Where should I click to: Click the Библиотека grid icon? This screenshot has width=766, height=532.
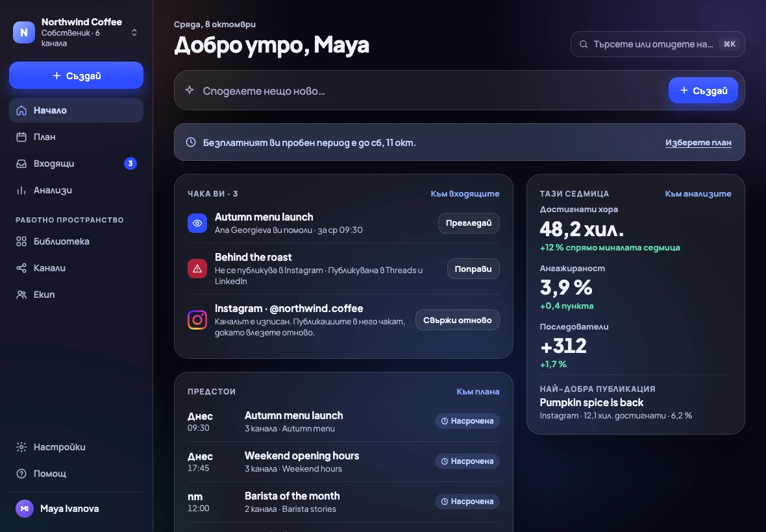21,241
